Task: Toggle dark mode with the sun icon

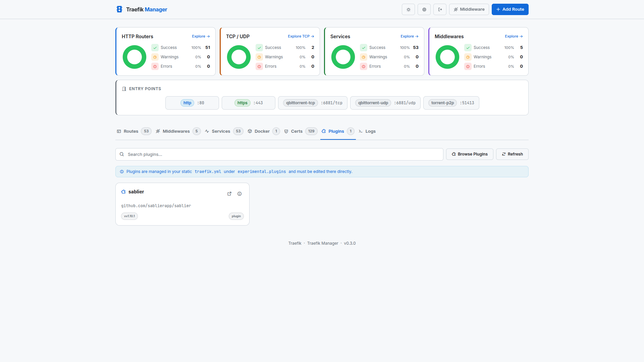Action: click(x=408, y=9)
